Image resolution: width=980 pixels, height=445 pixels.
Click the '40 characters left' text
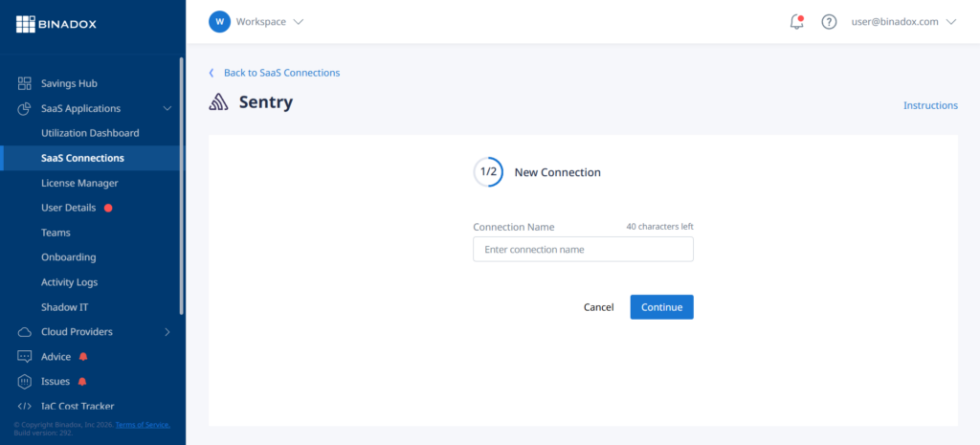pyautogui.click(x=660, y=227)
